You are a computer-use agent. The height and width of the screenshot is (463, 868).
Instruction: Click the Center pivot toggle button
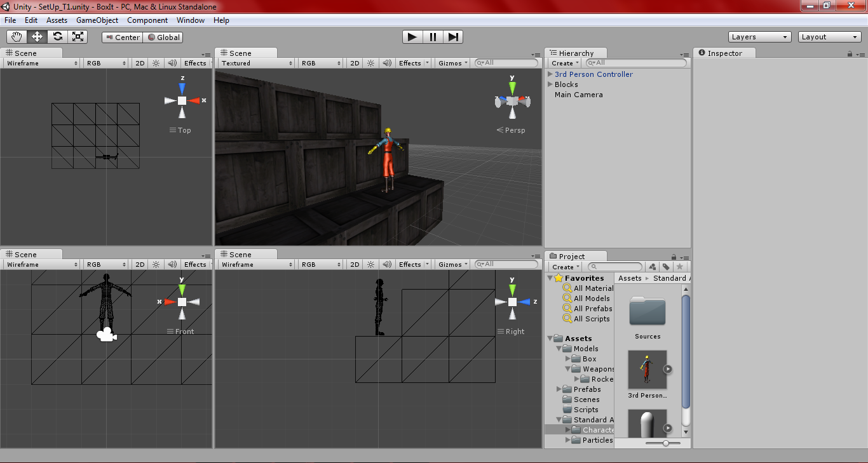pos(123,37)
